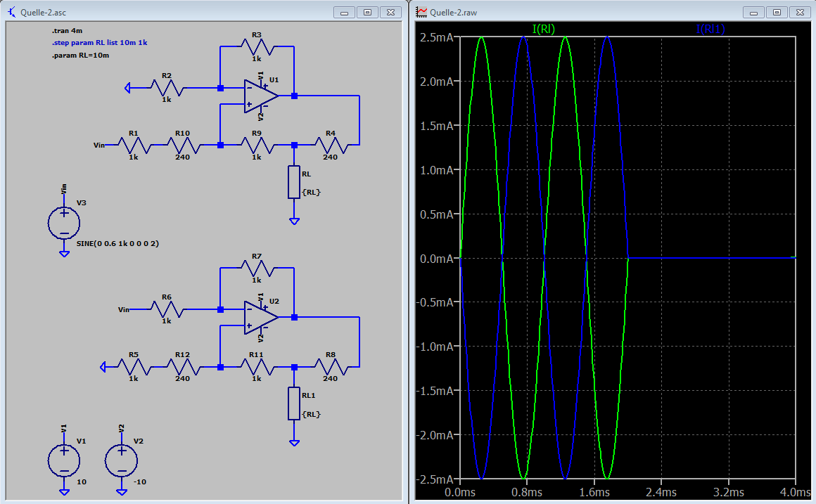Close the Quelle-2.raw waveform window
Image resolution: width=816 pixels, height=504 pixels.
(x=801, y=12)
